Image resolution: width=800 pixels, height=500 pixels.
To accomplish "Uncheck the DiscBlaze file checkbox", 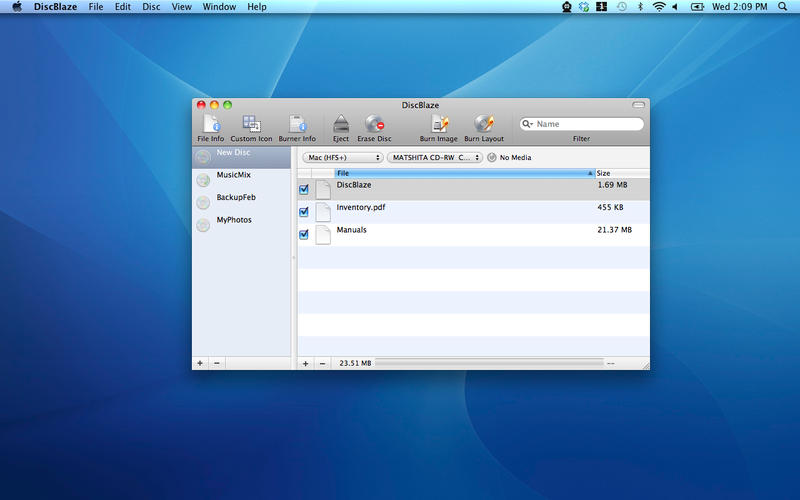I will click(304, 189).
